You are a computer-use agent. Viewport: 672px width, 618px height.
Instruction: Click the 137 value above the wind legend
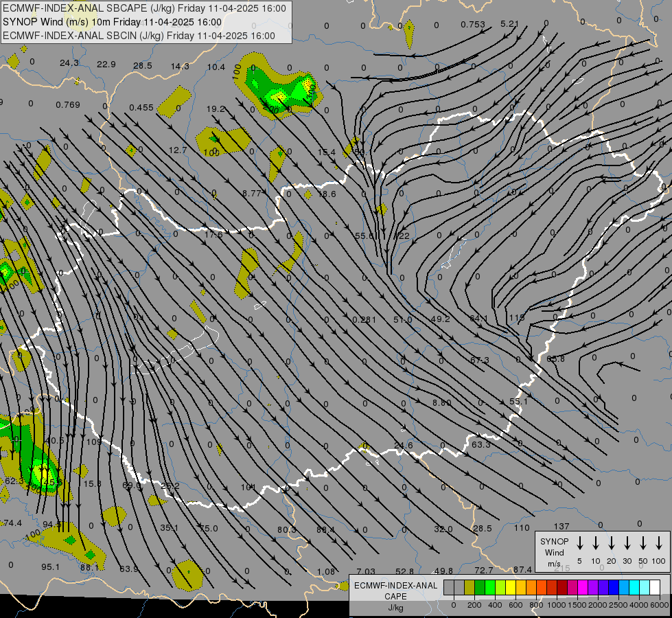561,526
